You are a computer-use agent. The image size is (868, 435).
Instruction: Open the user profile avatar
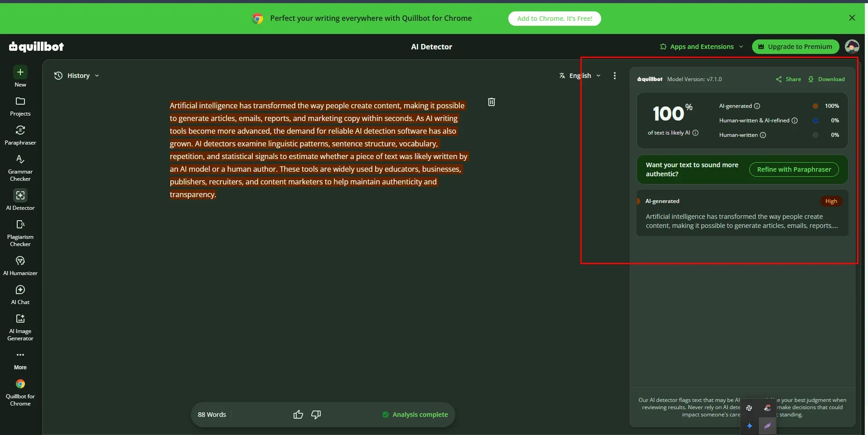point(852,46)
